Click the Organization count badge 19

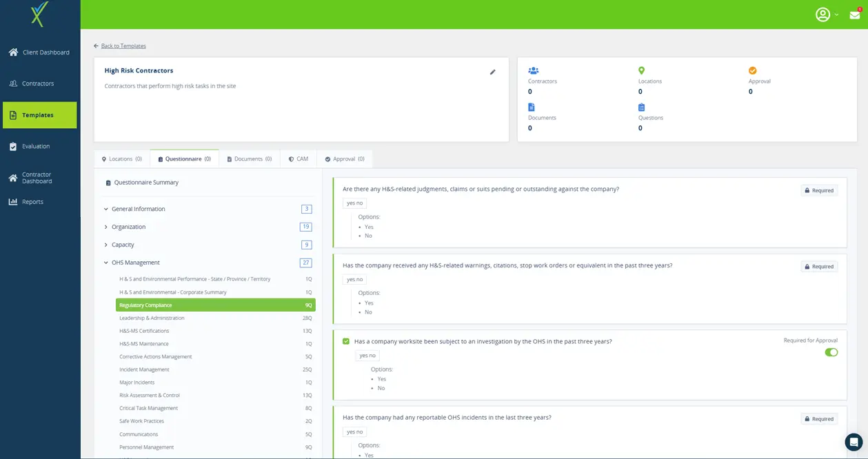point(306,227)
